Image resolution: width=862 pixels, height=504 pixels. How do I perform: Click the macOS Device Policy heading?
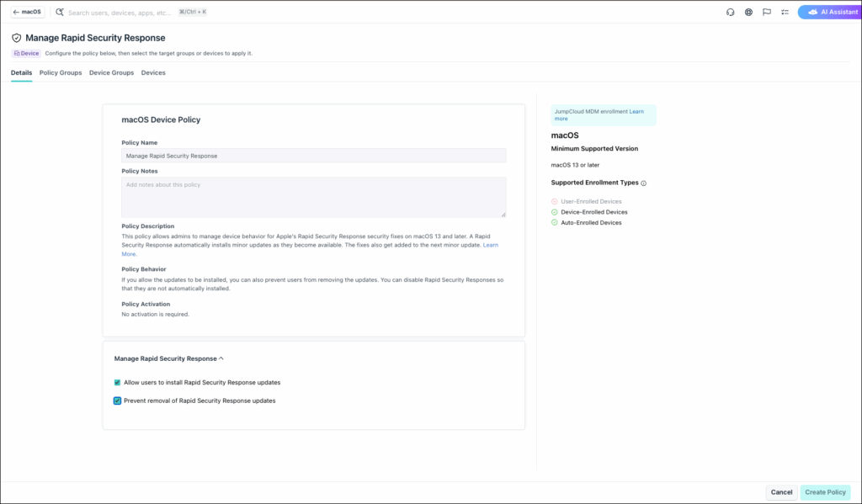tap(161, 119)
